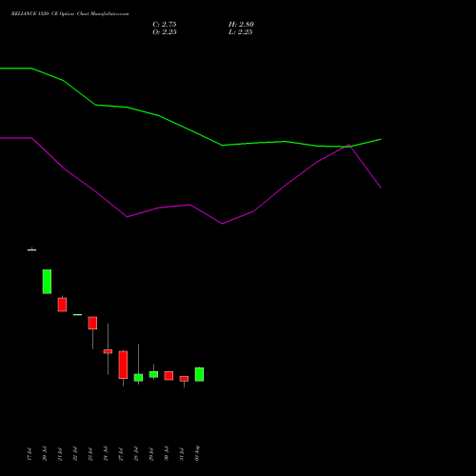Click the purple indicator line
The image size is (476, 476).
[x=190, y=205]
